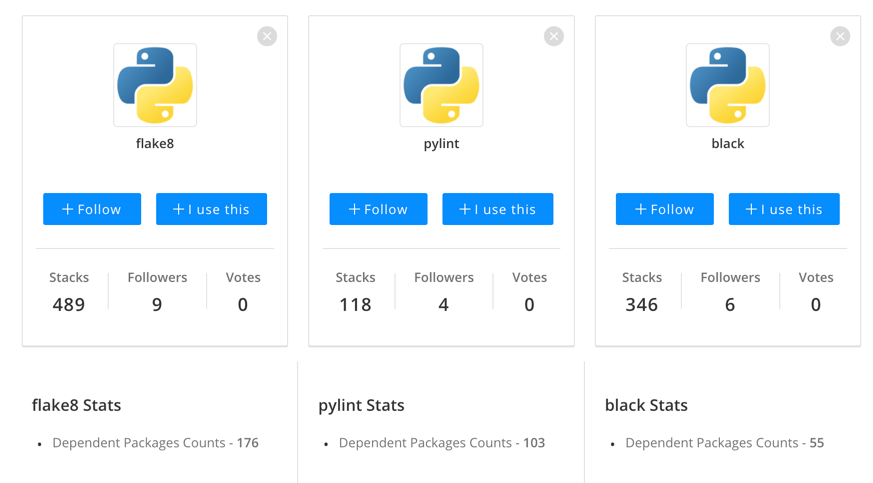Screen dimensions: 873x483
Task: Click the pylint Python logo
Action: tap(442, 85)
